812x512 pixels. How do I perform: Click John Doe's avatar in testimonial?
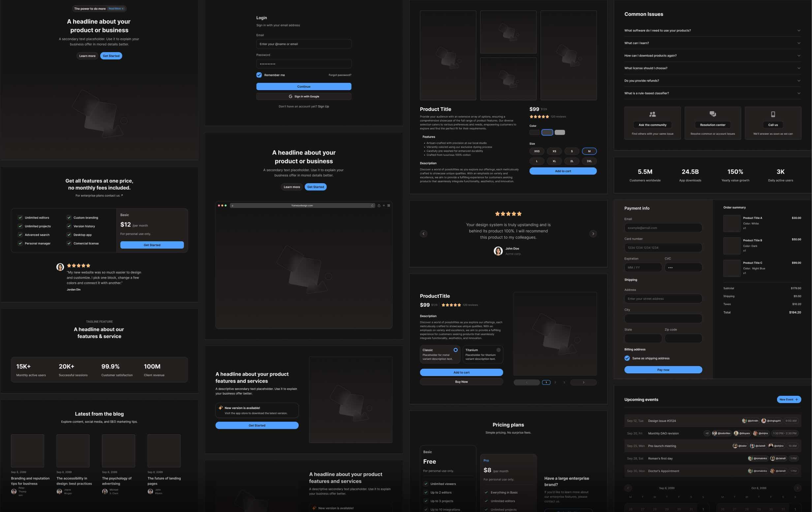pyautogui.click(x=498, y=251)
